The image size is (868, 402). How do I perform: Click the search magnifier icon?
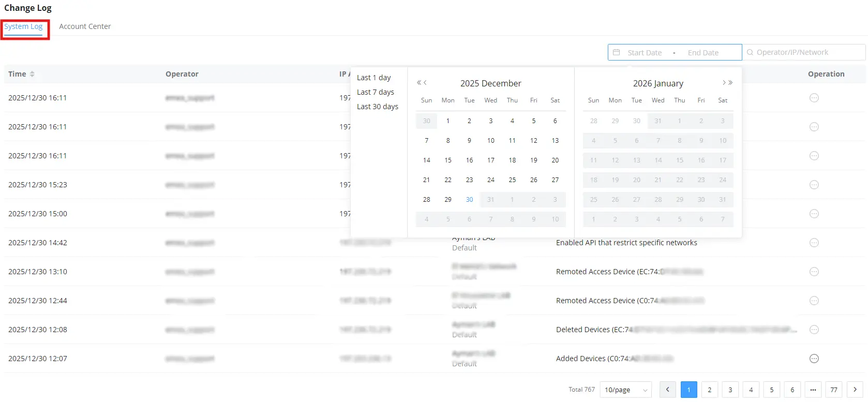point(750,52)
